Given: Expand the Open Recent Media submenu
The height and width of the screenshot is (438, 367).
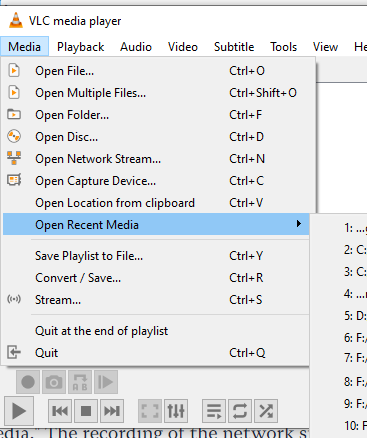Looking at the screenshot, I should coord(156,224).
